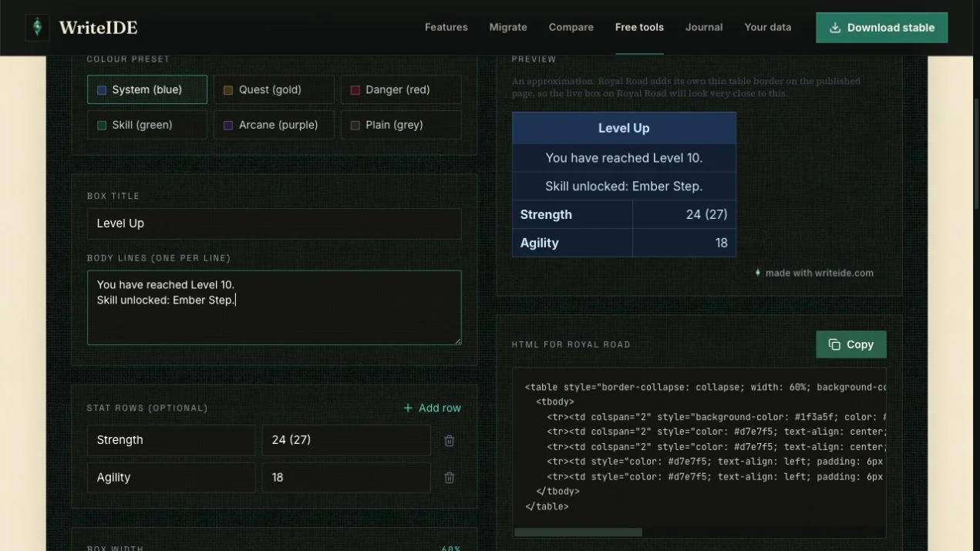
Task: Click 'You have reached Level 10.' in preview
Action: pos(624,158)
